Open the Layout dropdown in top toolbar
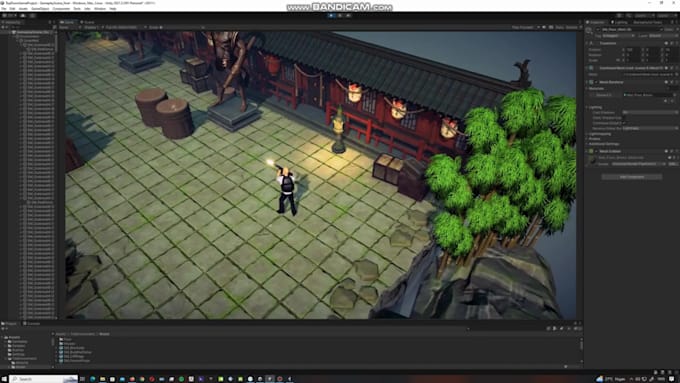The width and height of the screenshot is (680, 383). point(666,16)
